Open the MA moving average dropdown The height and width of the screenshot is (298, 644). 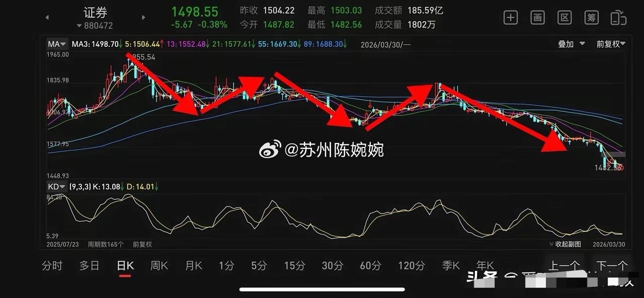pyautogui.click(x=56, y=44)
